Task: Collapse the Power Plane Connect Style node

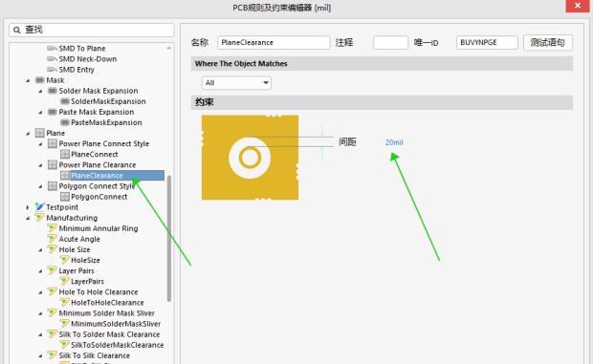Action: (40, 144)
